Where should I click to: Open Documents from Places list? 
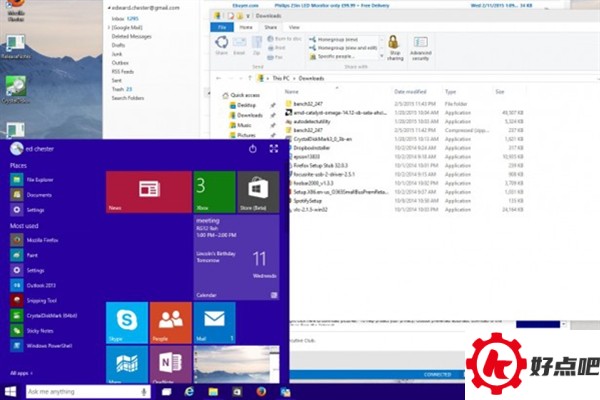(x=31, y=195)
